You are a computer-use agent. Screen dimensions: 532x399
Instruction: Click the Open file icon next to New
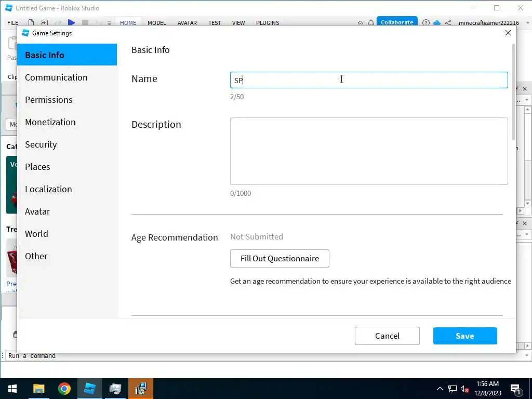click(x=45, y=22)
